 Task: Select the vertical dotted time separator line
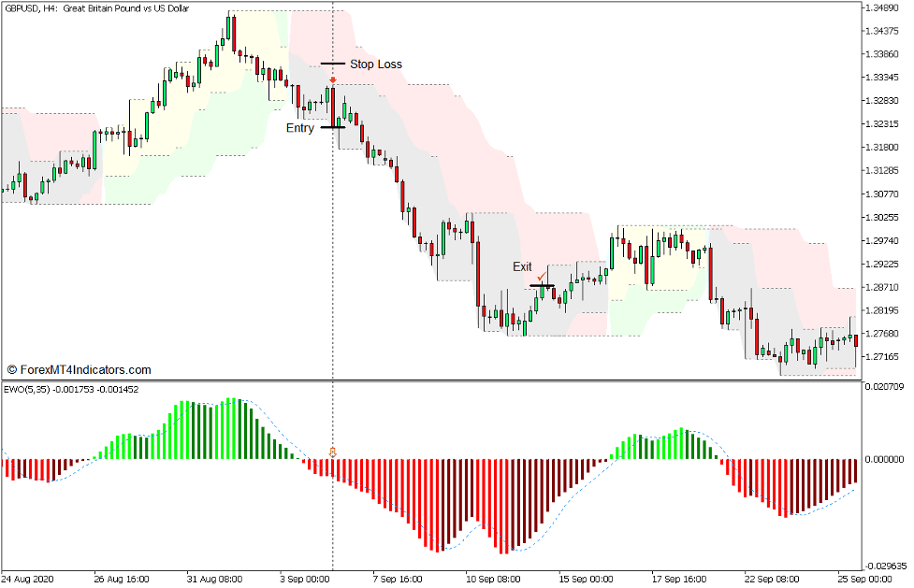coord(334,234)
